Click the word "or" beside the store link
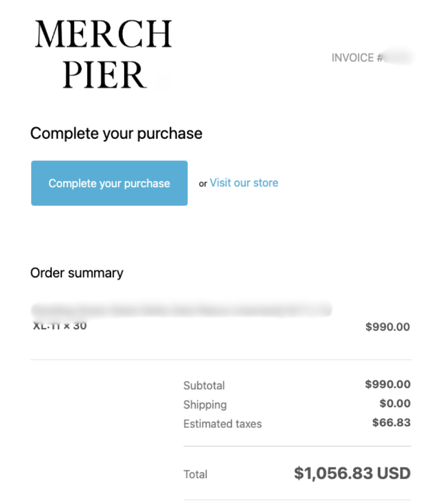 point(203,184)
